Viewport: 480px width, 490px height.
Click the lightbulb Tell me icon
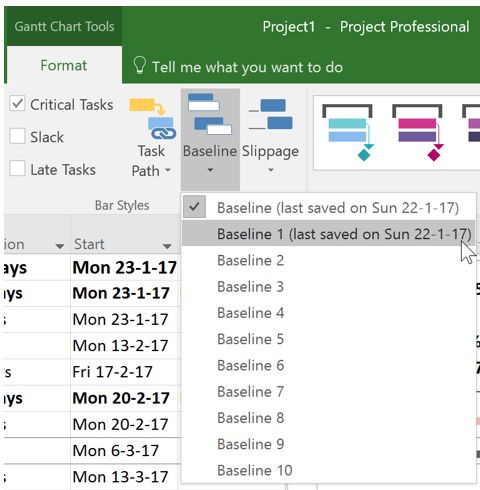point(139,65)
